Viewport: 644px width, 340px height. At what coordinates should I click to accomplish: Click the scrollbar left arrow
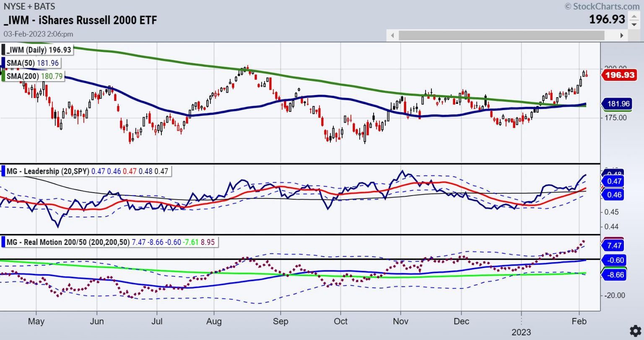point(392,35)
